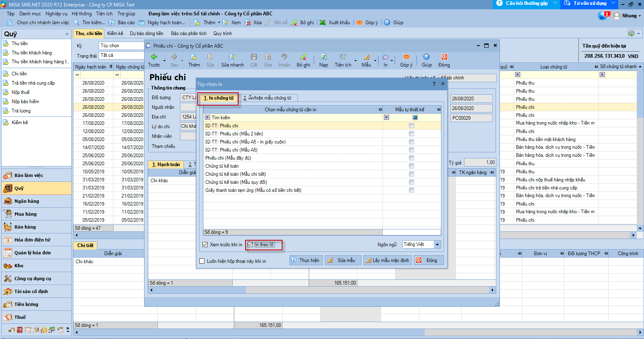Open the Tiện ích tools icon

click(x=343, y=57)
